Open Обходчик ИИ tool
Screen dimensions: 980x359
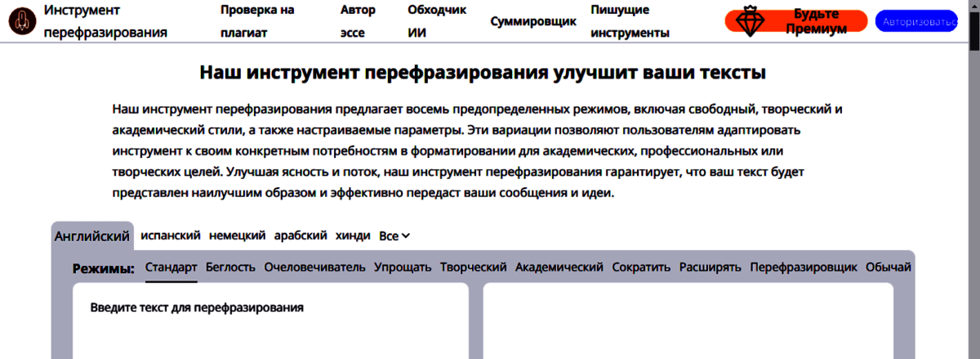click(x=437, y=21)
